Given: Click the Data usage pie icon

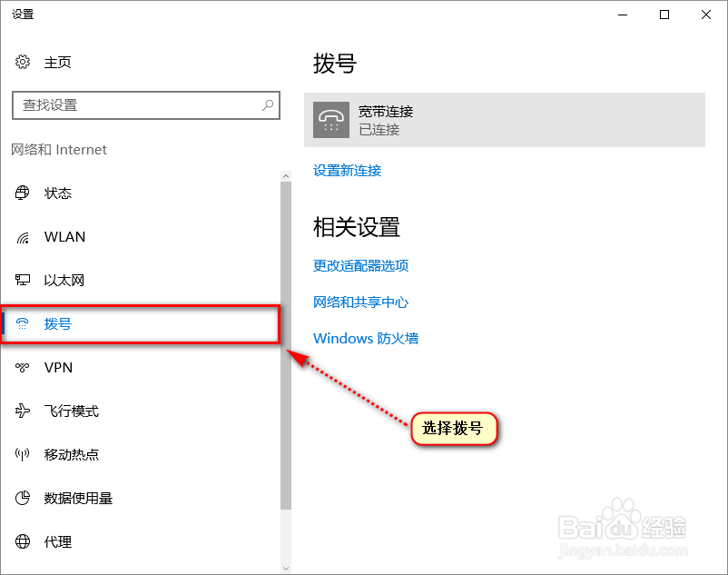Looking at the screenshot, I should click(23, 498).
